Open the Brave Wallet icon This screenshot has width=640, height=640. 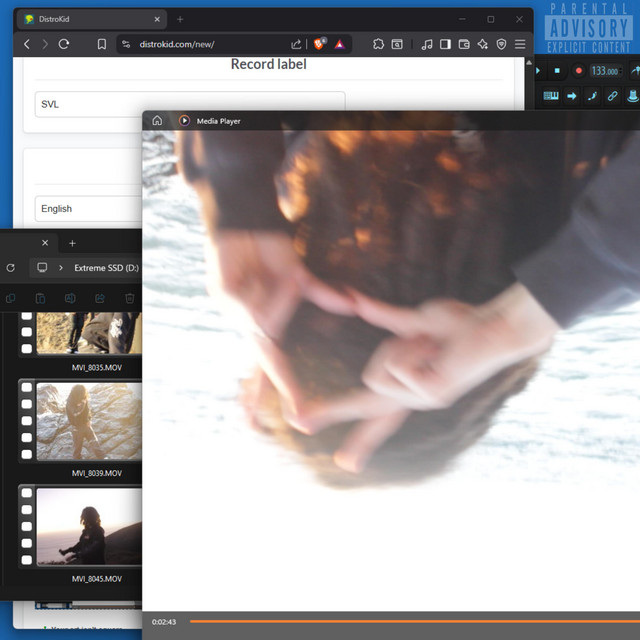(x=464, y=44)
